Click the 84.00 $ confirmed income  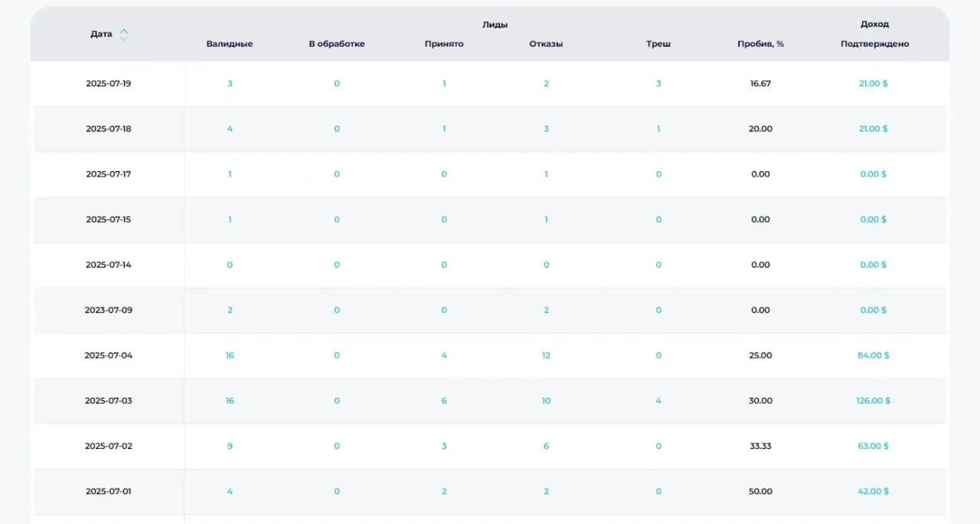[873, 355]
